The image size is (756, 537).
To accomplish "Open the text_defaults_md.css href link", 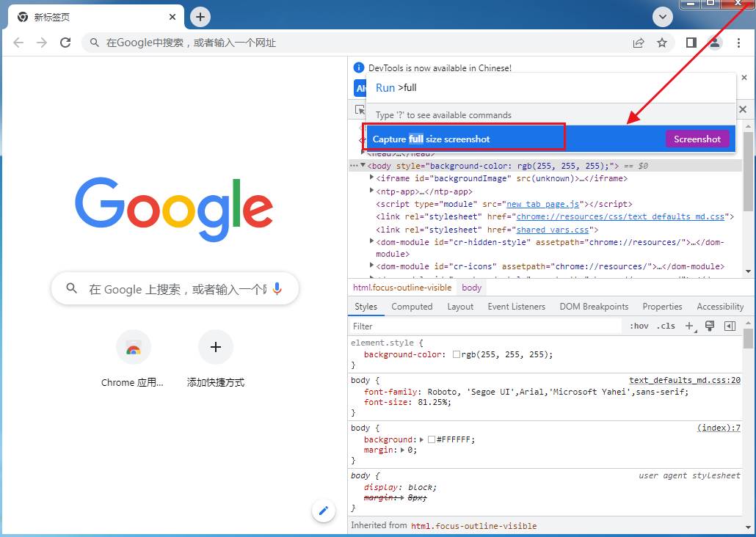I will (x=620, y=217).
